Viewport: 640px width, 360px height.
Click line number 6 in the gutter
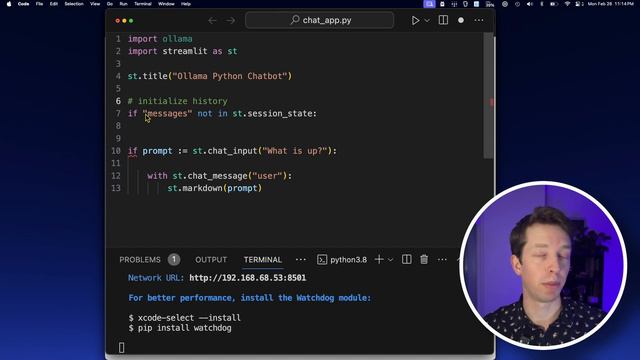coord(118,101)
